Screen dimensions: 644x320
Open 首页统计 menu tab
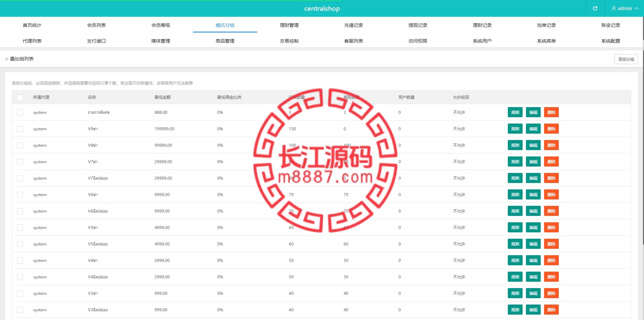pyautogui.click(x=32, y=25)
